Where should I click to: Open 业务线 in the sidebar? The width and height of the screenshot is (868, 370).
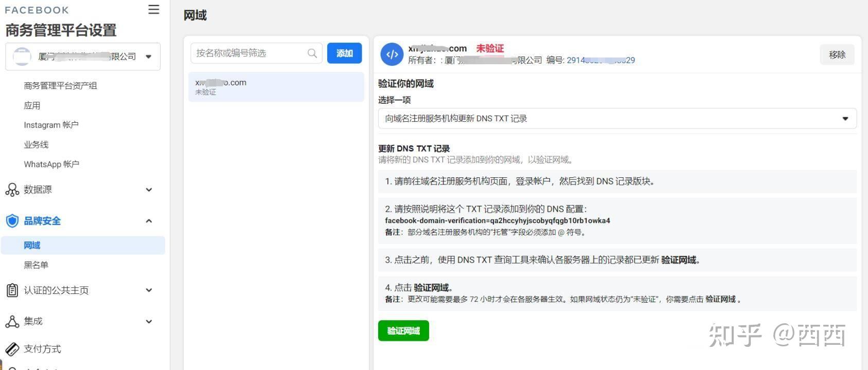pyautogui.click(x=36, y=144)
